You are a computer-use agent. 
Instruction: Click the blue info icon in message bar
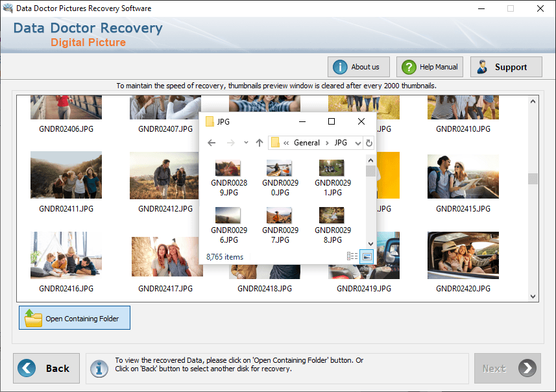99,369
